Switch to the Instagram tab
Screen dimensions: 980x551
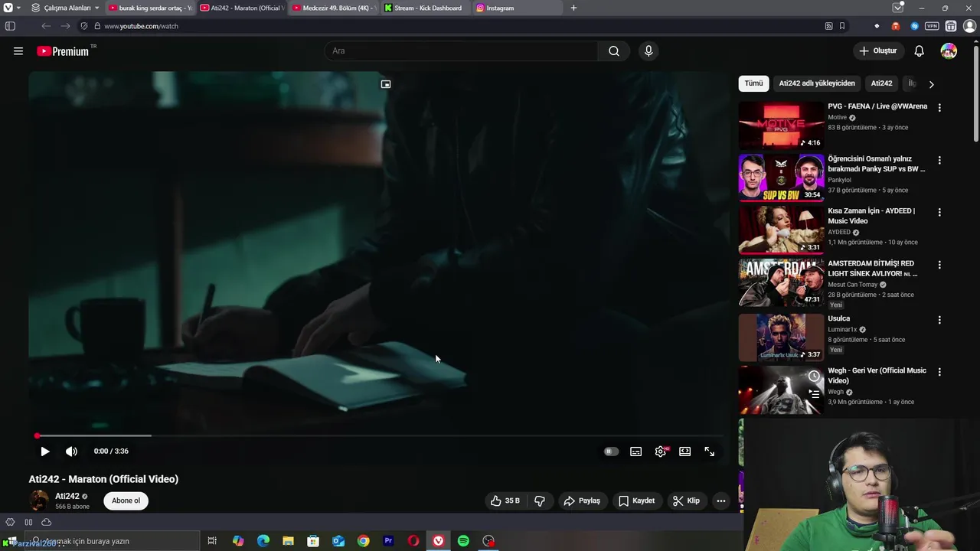click(x=517, y=8)
